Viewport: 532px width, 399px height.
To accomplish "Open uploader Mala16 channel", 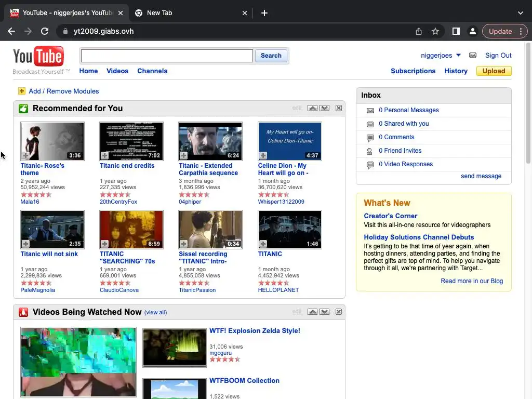I will click(30, 202).
